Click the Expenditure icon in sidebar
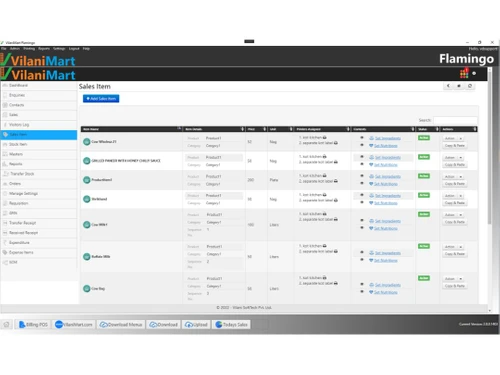The width and height of the screenshot is (500, 375). tap(5, 243)
